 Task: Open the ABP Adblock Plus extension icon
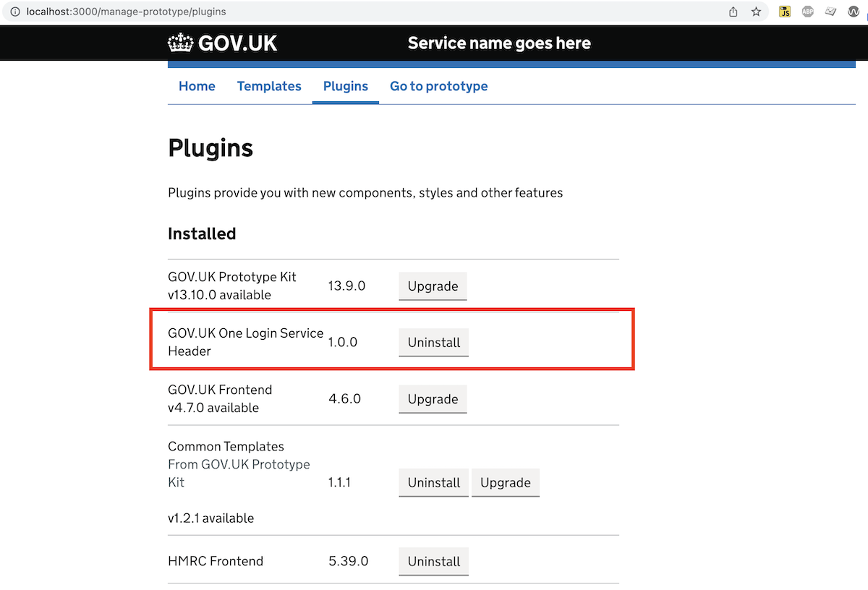(x=808, y=12)
